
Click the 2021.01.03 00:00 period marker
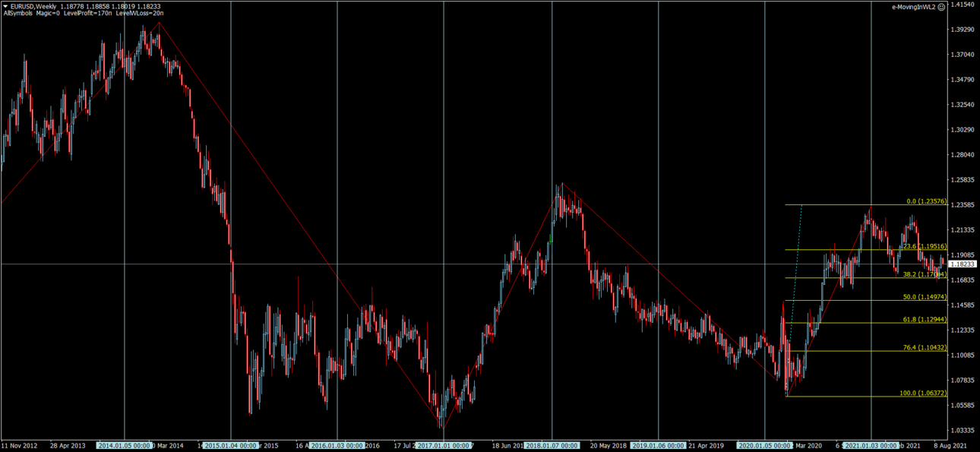(x=871, y=445)
